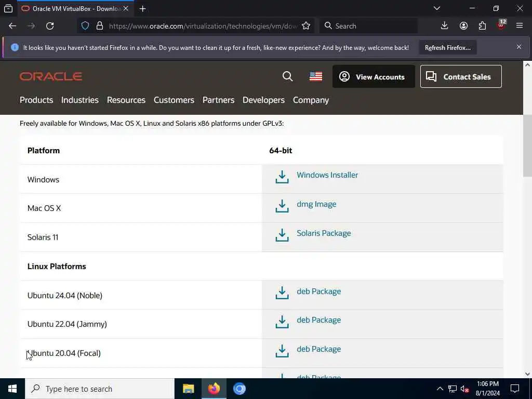Screen dimensions: 532x399
Task: Click the Solaris Package download link
Action: click(x=324, y=233)
